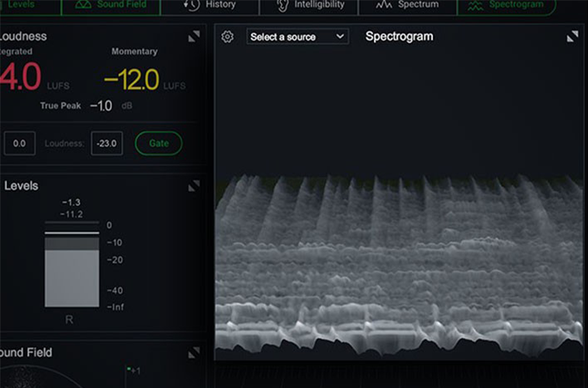Click the R channel level meter
The image size is (588, 388).
pos(72,265)
